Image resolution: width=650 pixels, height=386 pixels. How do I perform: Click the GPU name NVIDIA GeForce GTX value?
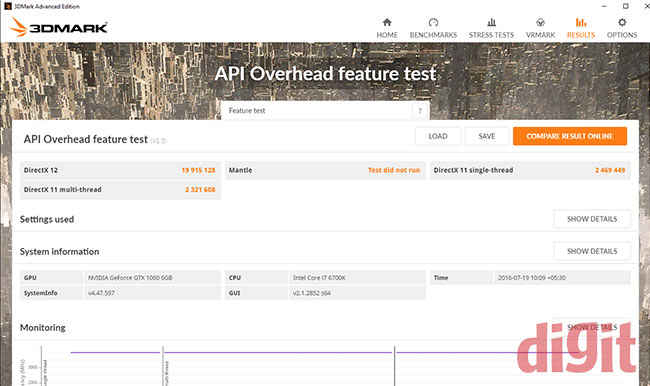tap(130, 277)
